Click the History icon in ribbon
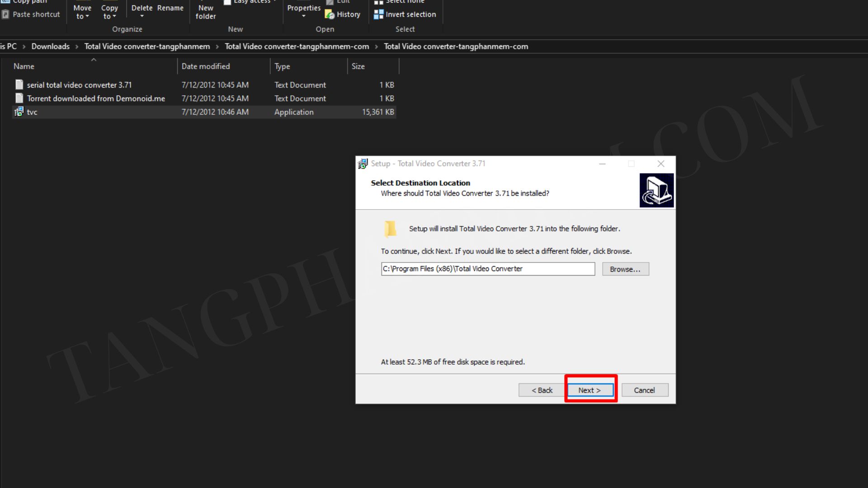This screenshot has width=868, height=488. tap(330, 14)
